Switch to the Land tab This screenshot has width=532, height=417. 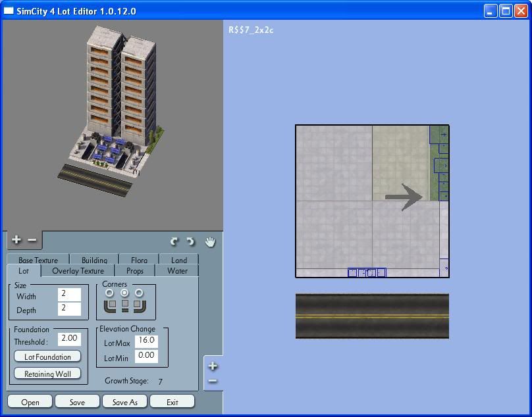[179, 260]
